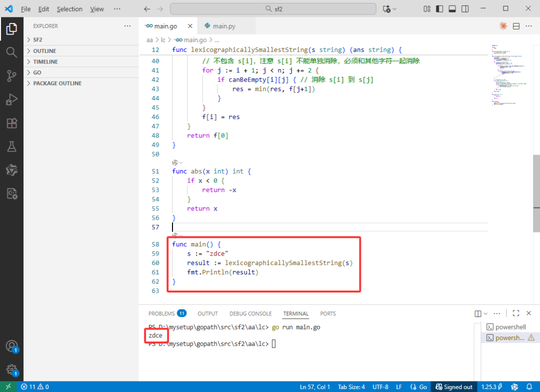
Task: Change Tab Size: 4 indentation setting
Action: pyautogui.click(x=351, y=387)
